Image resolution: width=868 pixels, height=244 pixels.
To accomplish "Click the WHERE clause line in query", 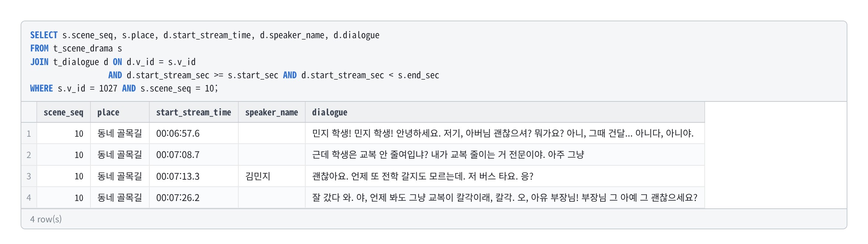I will (x=124, y=89).
